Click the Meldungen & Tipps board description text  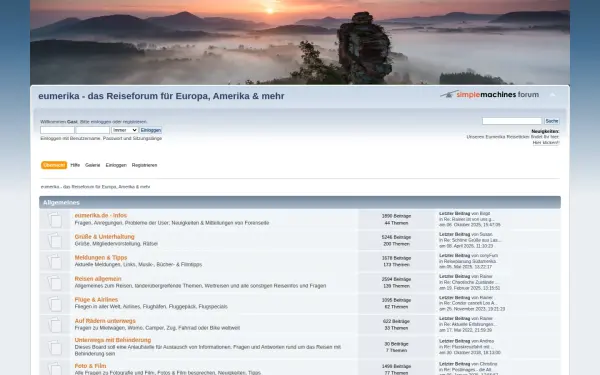(x=138, y=264)
